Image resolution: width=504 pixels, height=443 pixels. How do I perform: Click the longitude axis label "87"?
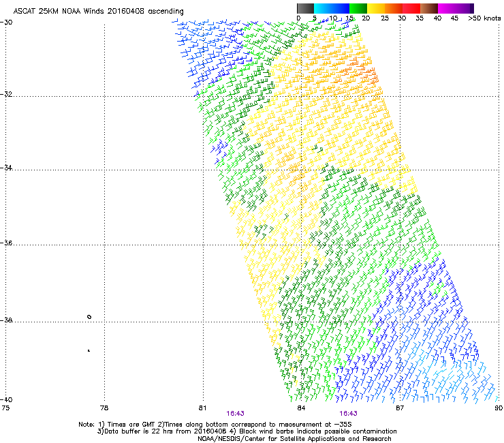pyautogui.click(x=400, y=408)
